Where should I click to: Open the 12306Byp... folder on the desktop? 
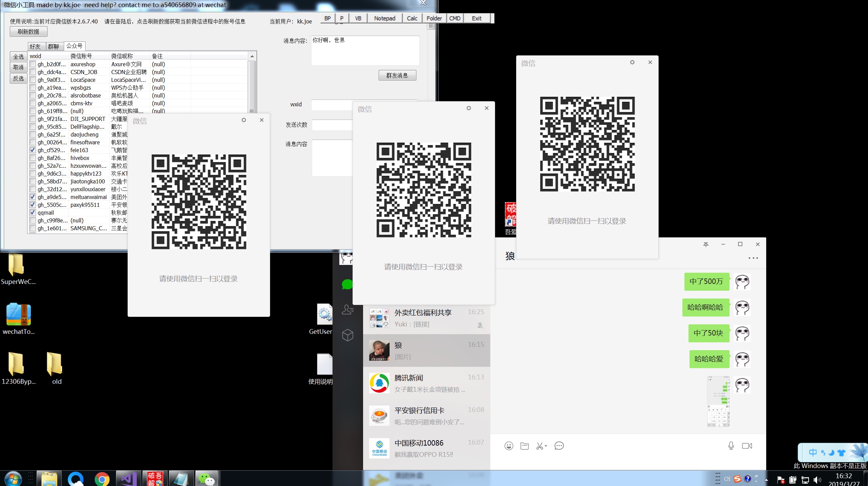click(x=18, y=369)
